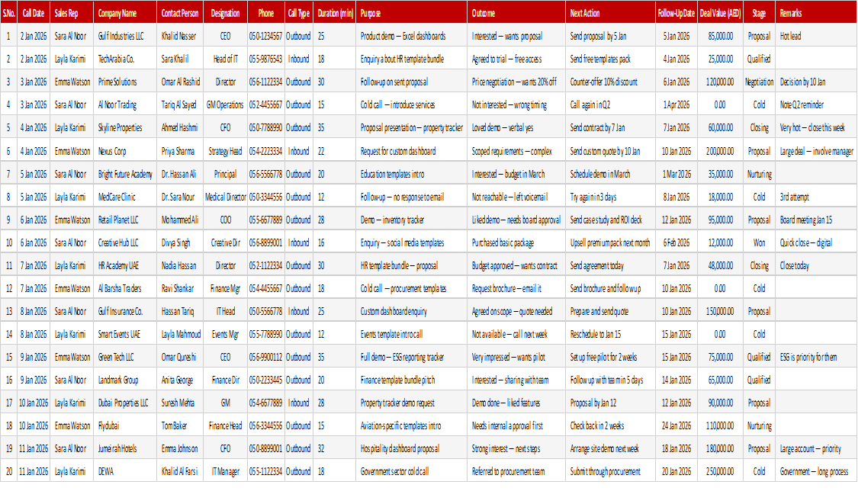This screenshot has width=858, height=504.
Task: Select remark 'Large deal – involve manager'
Action: coord(816,152)
